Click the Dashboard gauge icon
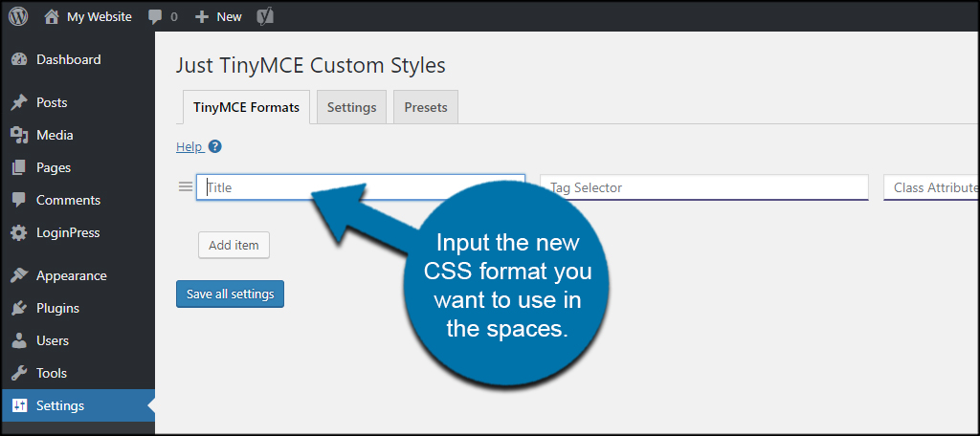The width and height of the screenshot is (980, 436). [x=19, y=60]
